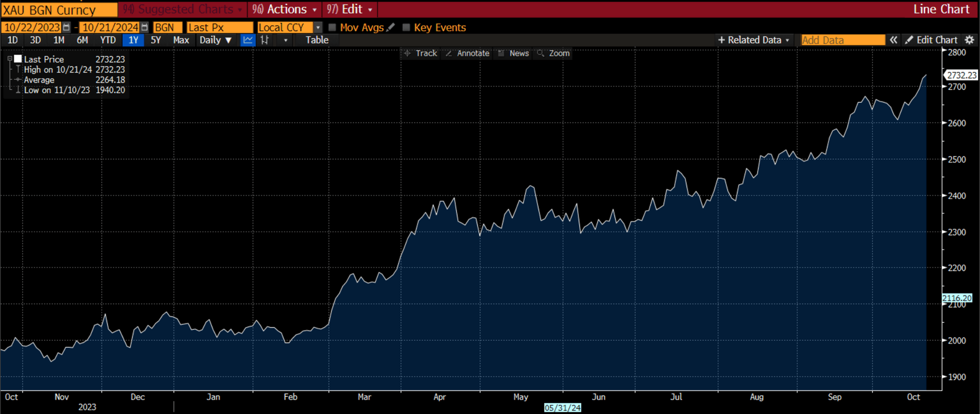Activate the Track crosshair tool

420,54
